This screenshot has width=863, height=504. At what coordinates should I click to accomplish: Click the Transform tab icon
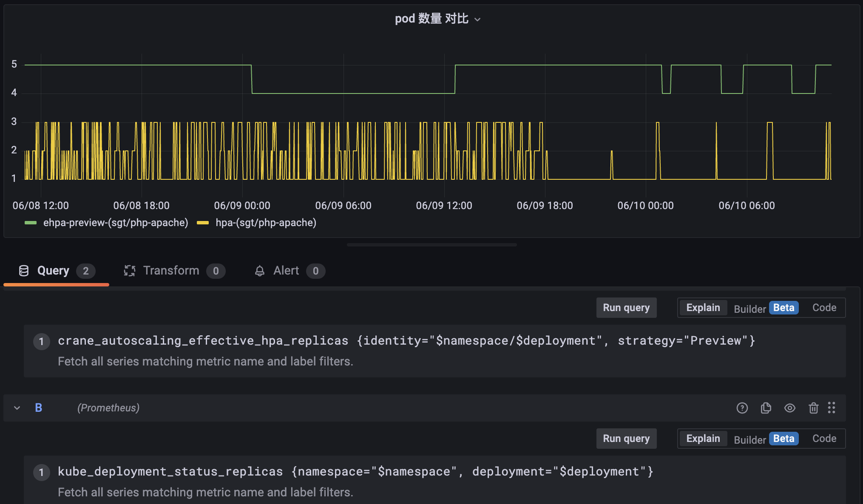130,271
